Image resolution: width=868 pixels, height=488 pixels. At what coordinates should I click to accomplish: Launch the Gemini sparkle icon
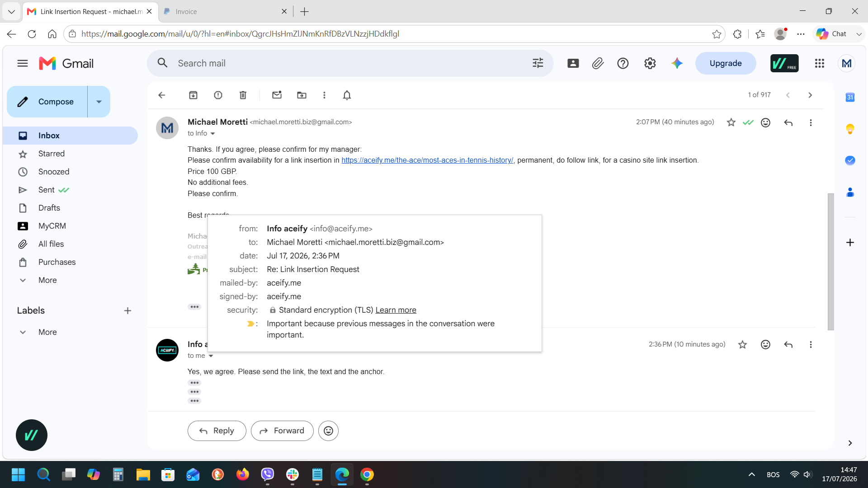coord(677,63)
